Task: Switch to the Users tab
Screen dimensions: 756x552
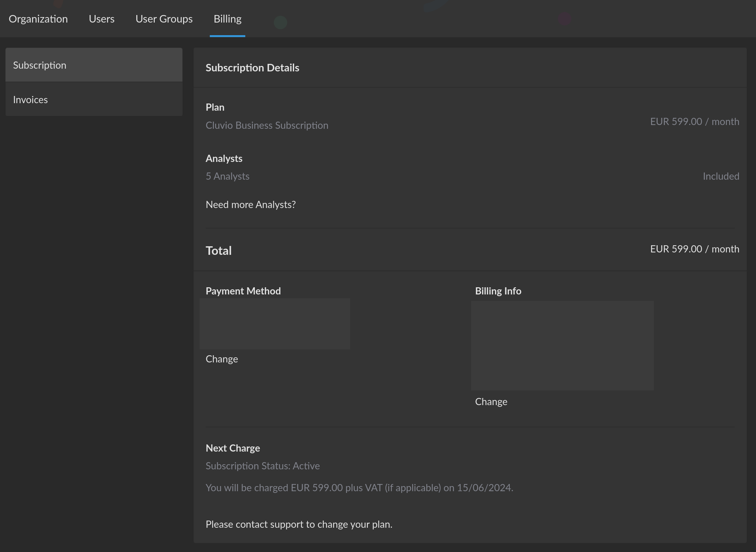Action: [x=101, y=19]
